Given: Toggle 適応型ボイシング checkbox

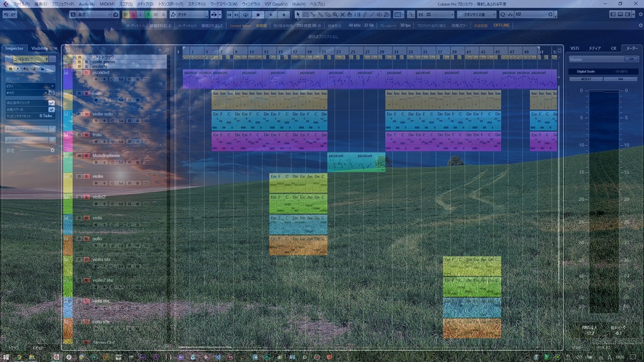Looking at the screenshot, I should pyautogui.click(x=52, y=102).
